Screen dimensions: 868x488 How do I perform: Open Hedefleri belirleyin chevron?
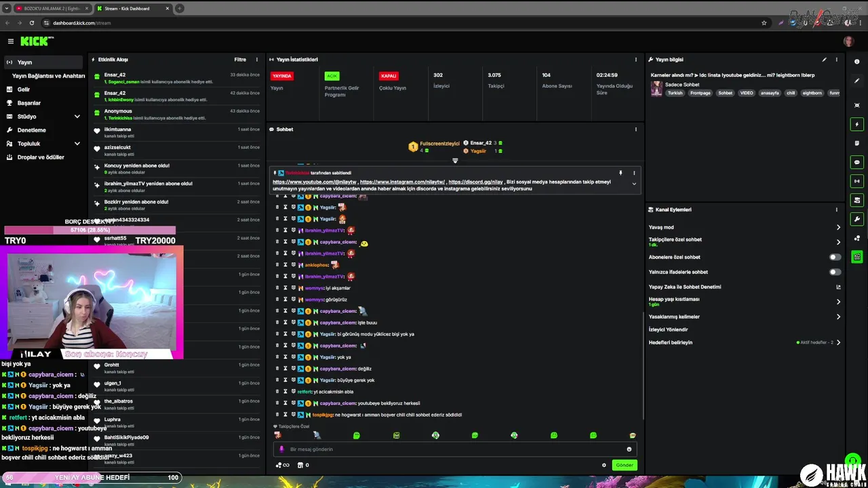click(838, 342)
